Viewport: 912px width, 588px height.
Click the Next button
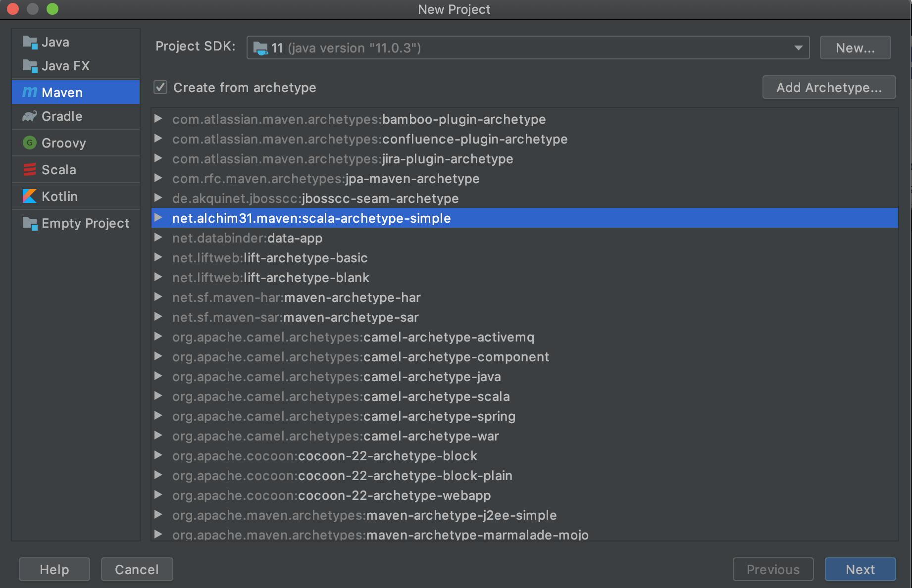tap(860, 570)
